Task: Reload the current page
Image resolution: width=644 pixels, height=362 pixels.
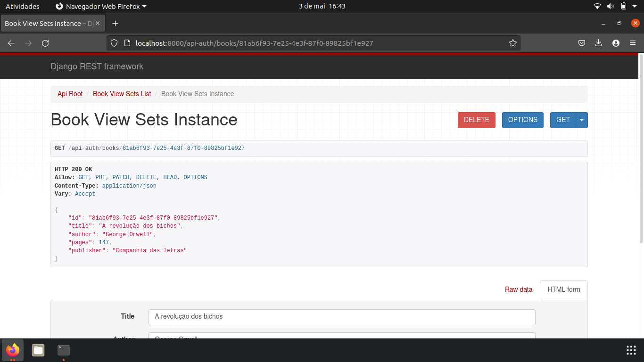Action: tap(45, 43)
